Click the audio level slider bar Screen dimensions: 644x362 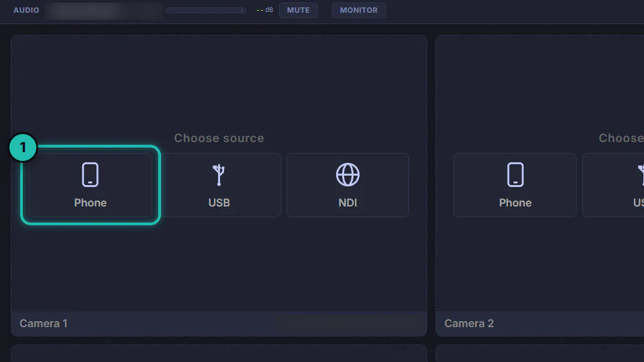coord(206,10)
